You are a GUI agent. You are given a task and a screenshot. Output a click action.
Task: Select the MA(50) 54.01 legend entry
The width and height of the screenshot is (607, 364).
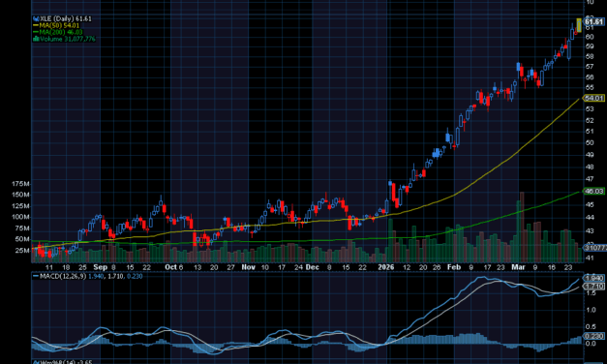(x=59, y=25)
